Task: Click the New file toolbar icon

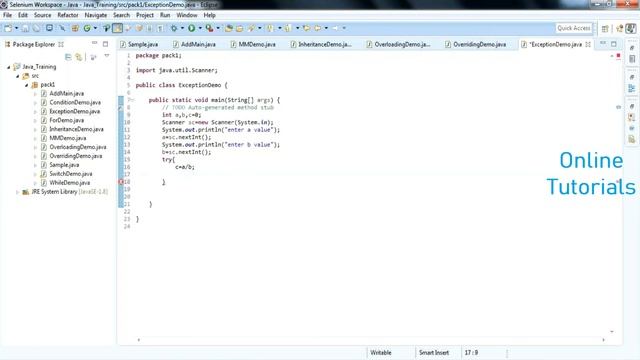Action: [x=8, y=28]
